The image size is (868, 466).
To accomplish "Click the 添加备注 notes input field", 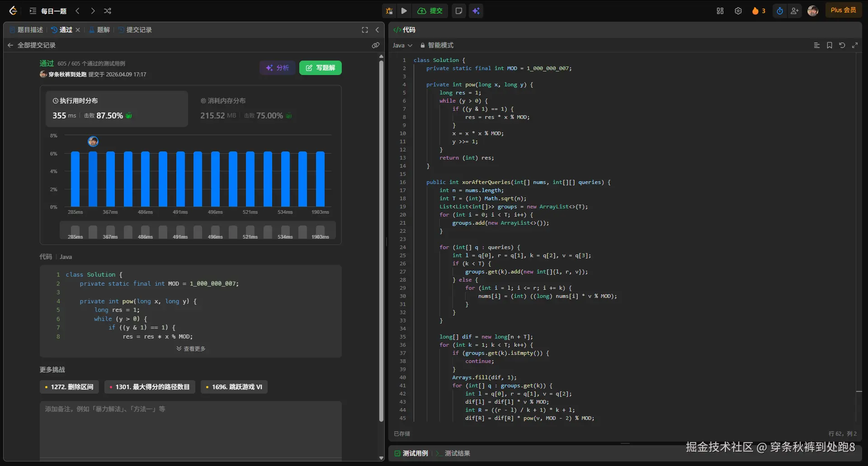I will [x=190, y=427].
